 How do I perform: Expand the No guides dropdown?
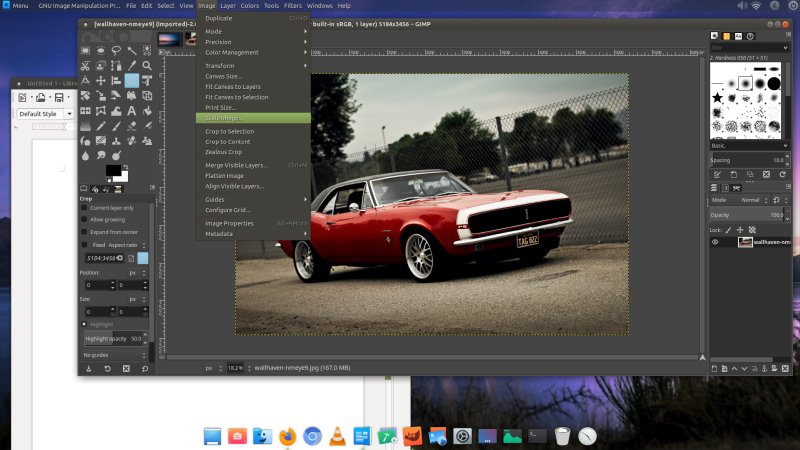(113, 354)
